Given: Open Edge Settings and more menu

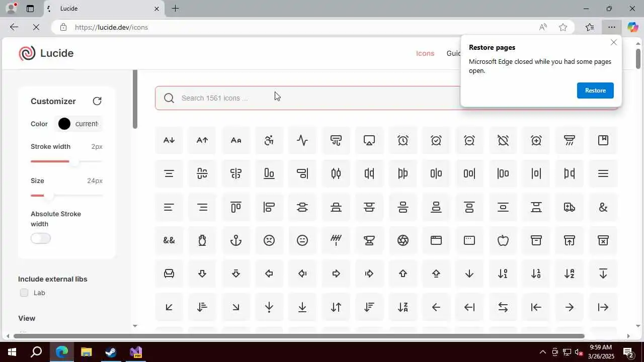Looking at the screenshot, I should pyautogui.click(x=611, y=27).
